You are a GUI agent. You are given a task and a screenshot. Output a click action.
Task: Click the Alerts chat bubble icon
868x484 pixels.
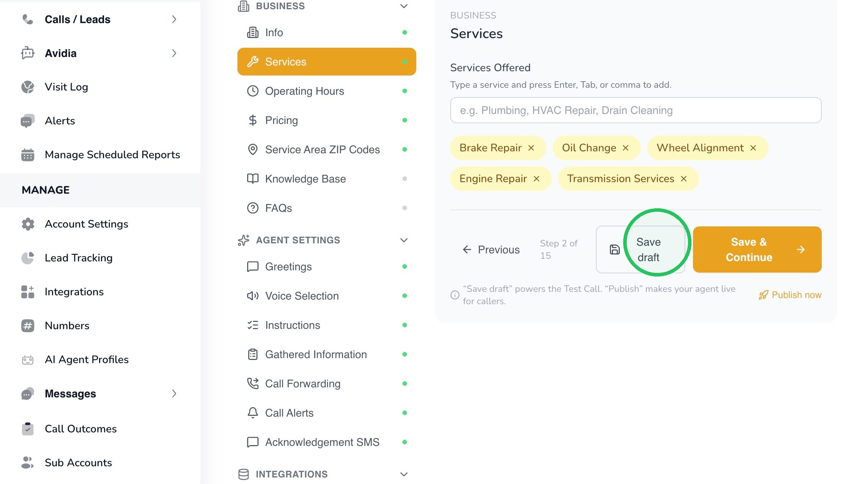coord(27,121)
